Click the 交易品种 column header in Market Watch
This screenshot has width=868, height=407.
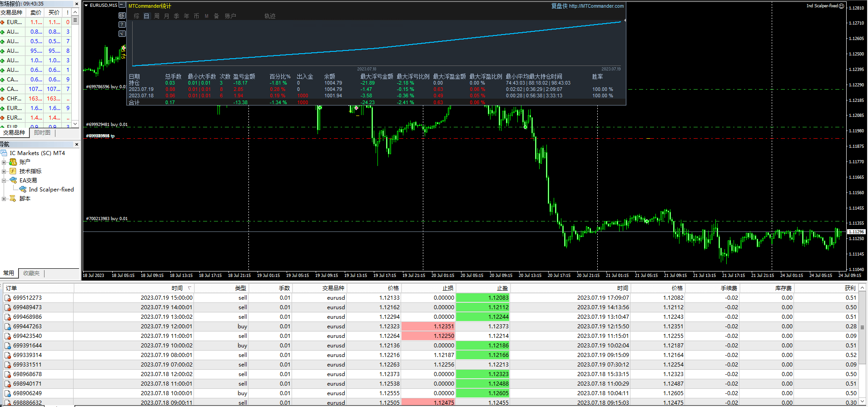point(13,13)
